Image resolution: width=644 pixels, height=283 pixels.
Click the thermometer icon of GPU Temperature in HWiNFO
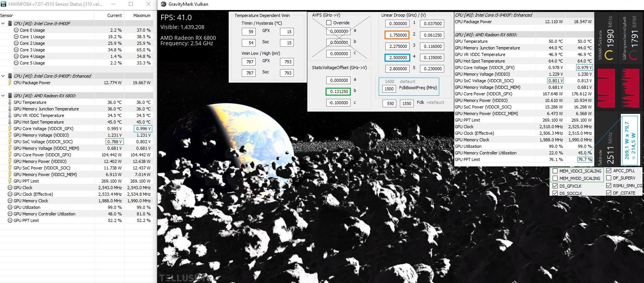click(10, 102)
